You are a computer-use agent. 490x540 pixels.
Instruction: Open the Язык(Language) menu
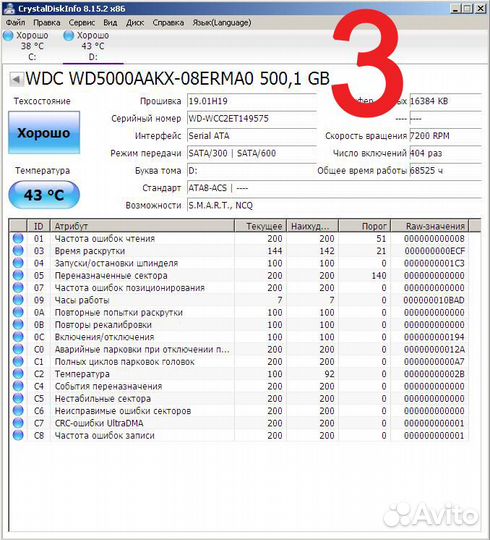point(221,23)
